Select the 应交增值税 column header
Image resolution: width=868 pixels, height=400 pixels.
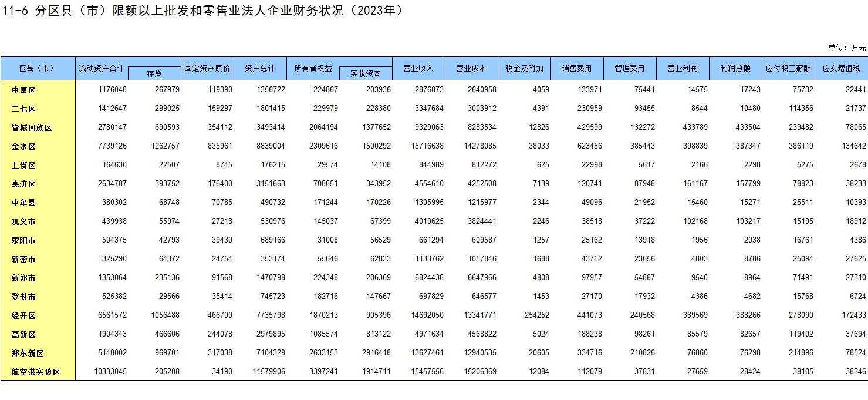tap(841, 68)
